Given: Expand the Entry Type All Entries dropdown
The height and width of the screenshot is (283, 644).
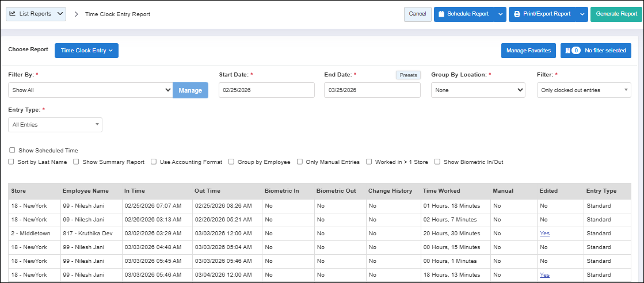Looking at the screenshot, I should click(x=55, y=124).
